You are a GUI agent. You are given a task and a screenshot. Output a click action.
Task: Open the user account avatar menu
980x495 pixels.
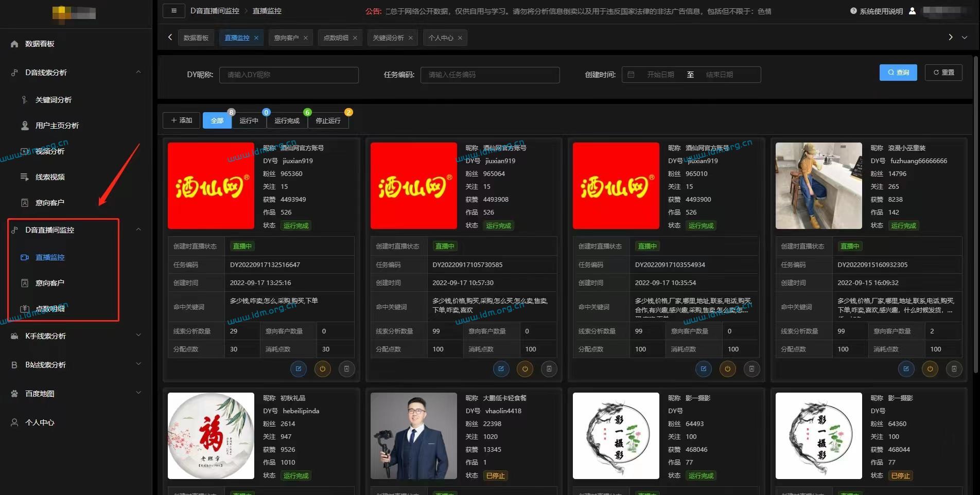(x=912, y=11)
